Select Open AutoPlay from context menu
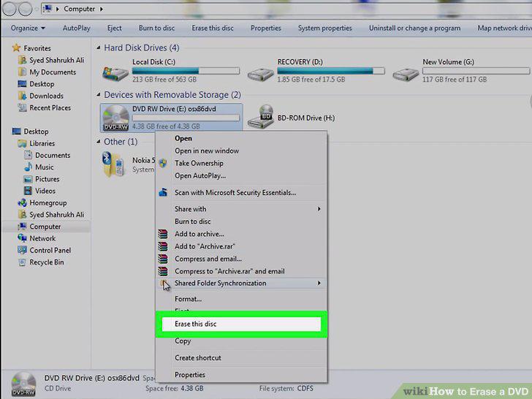This screenshot has height=399, width=532. (x=200, y=175)
